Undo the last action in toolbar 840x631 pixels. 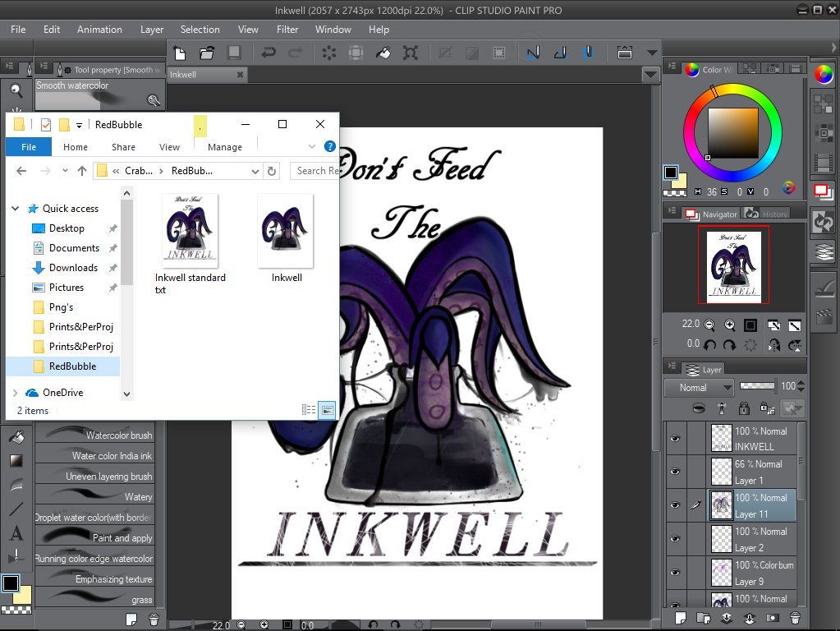pos(268,53)
